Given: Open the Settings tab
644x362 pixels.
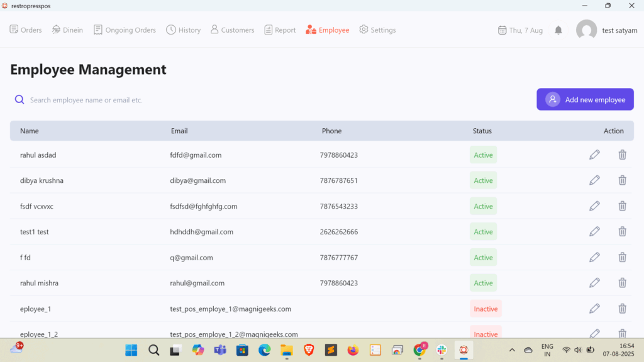Looking at the screenshot, I should pos(377,30).
